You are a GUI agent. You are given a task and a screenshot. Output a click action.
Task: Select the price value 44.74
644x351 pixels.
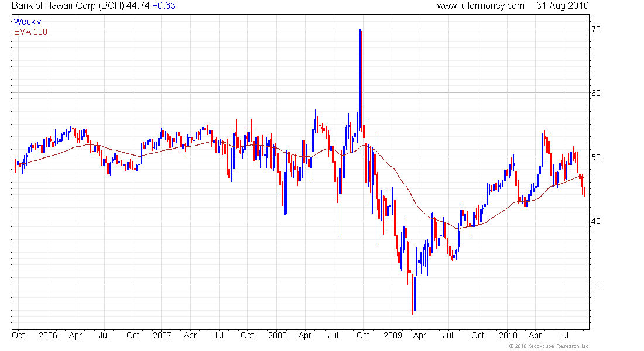138,6
